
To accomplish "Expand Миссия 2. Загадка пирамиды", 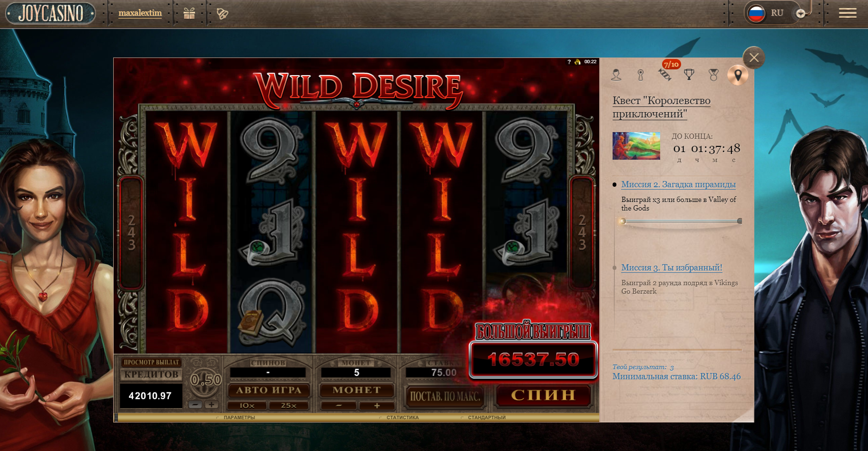I will click(x=678, y=184).
